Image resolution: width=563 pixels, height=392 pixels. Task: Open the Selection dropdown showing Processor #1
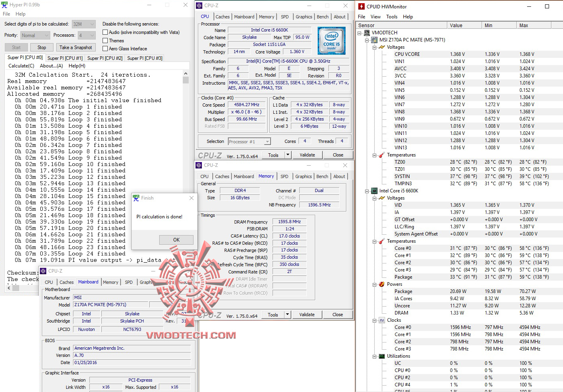click(249, 142)
